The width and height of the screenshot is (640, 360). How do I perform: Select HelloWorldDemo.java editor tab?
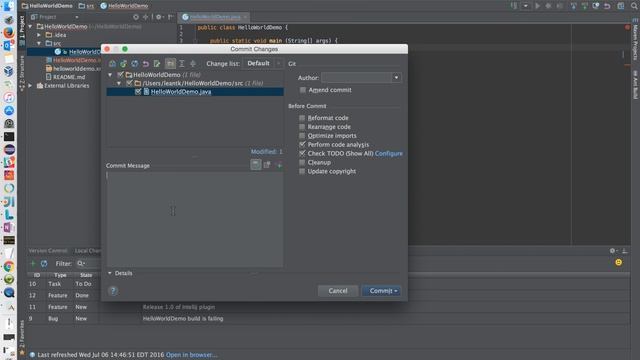(x=215, y=17)
